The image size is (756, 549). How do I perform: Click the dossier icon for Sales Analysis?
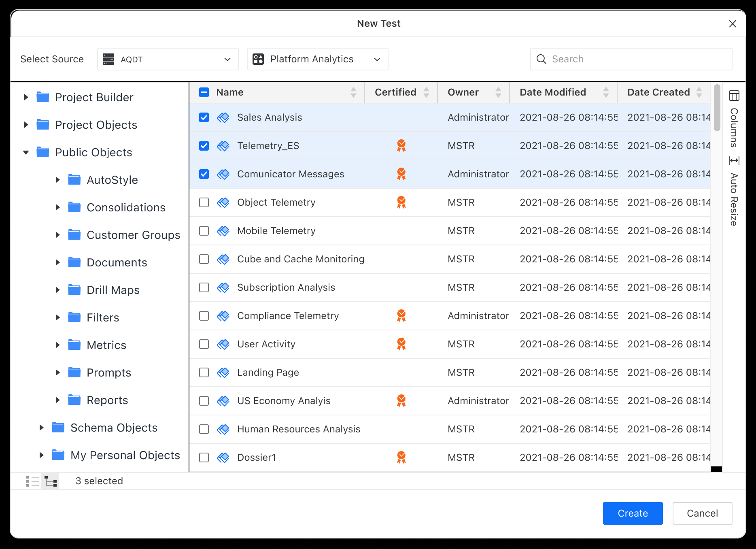pos(223,117)
